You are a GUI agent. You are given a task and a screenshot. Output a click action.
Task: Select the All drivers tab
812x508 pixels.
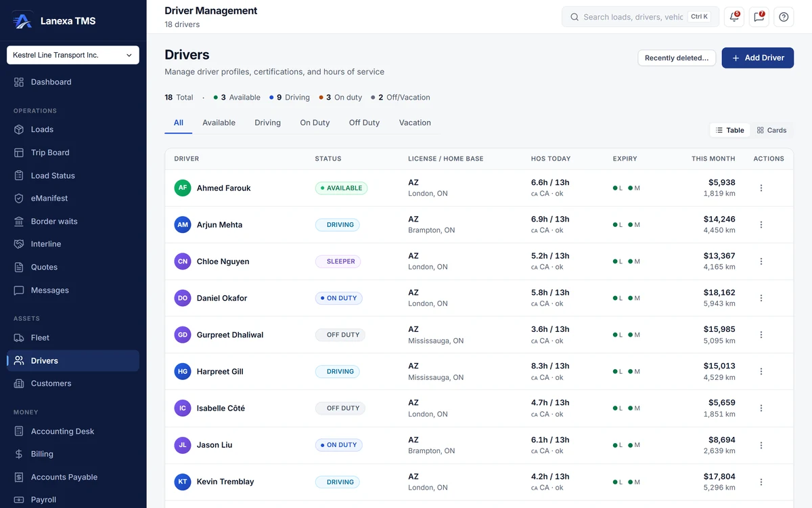179,123
